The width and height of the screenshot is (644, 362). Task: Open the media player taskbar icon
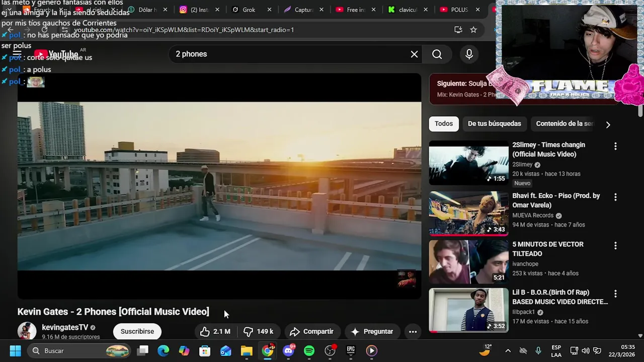pos(372,350)
